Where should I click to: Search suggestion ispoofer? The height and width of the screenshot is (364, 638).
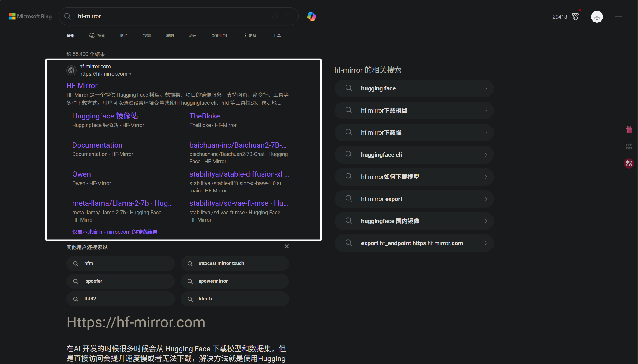[121, 281]
